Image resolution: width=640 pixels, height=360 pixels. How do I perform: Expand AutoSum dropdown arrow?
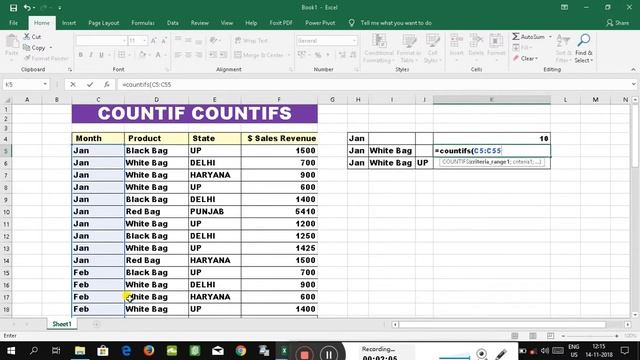pos(550,37)
